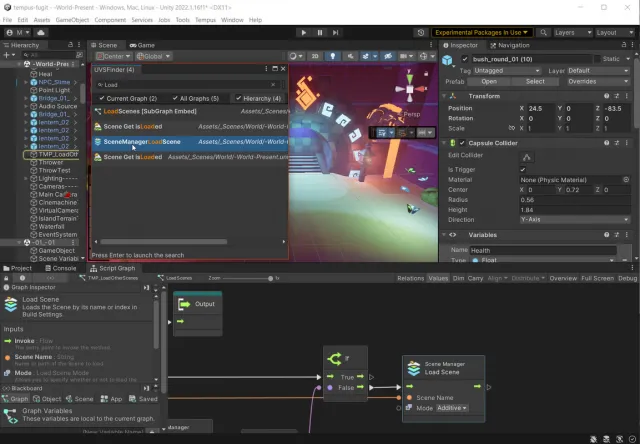Switch to the Navigation tab
Image resolution: width=640 pixels, height=444 pixels.
pos(510,45)
